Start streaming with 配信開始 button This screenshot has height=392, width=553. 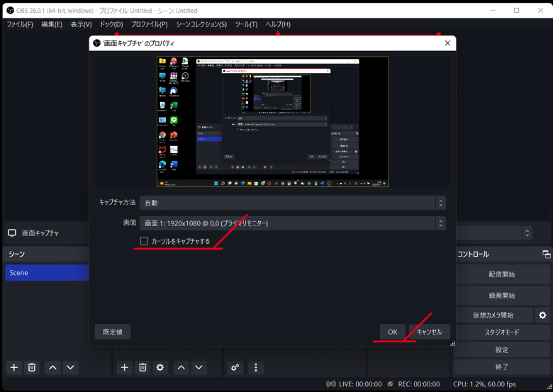point(501,274)
